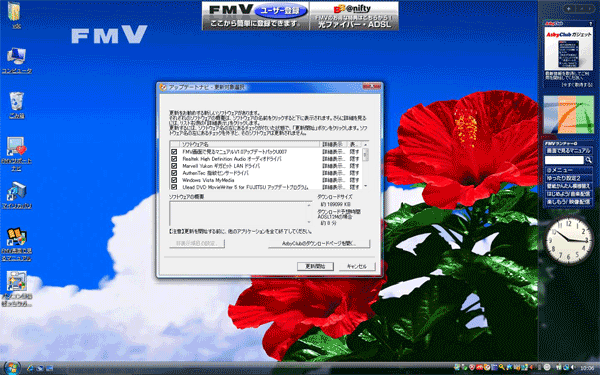600x375 pixels.
Task: Click 画面で見るマニュアル in FMV launcher
Action: click(569, 151)
